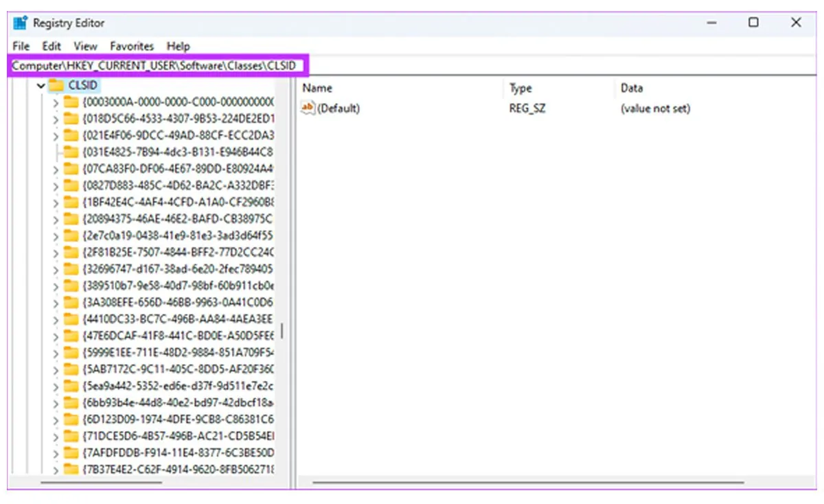Open the Edit menu
The width and height of the screenshot is (824, 504).
(51, 46)
